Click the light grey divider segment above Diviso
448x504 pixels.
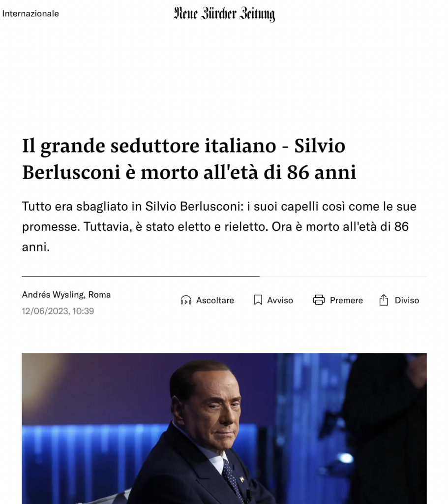343,277
